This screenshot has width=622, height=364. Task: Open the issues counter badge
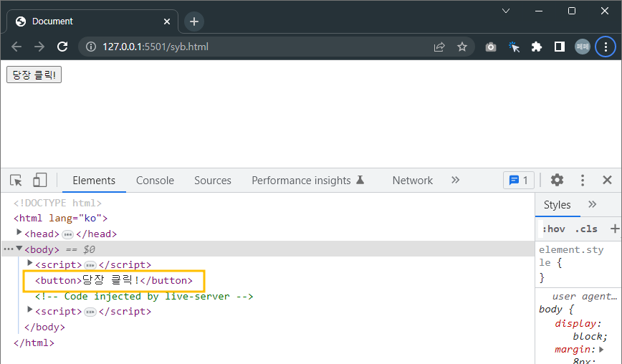pos(519,181)
